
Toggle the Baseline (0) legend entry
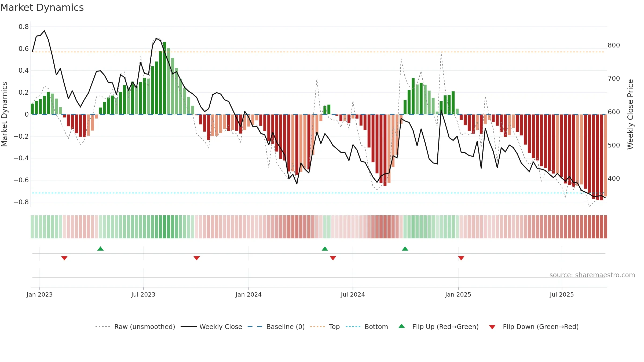(276, 327)
